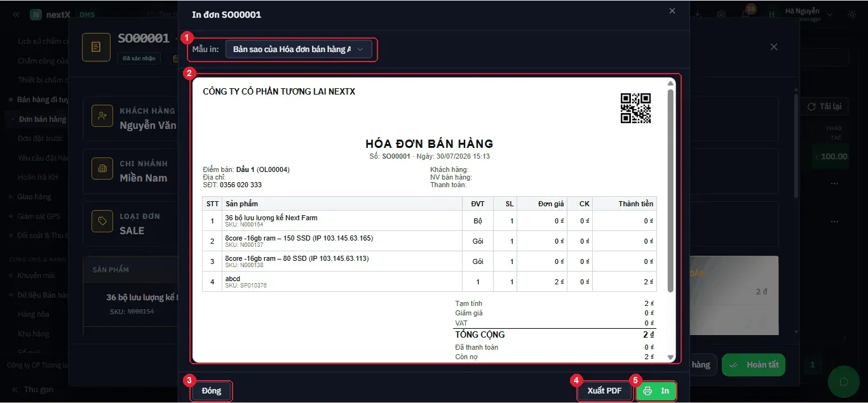Click the preview scrollbar down arrow
Viewport: 868px width, 403px height.
pyautogui.click(x=670, y=358)
